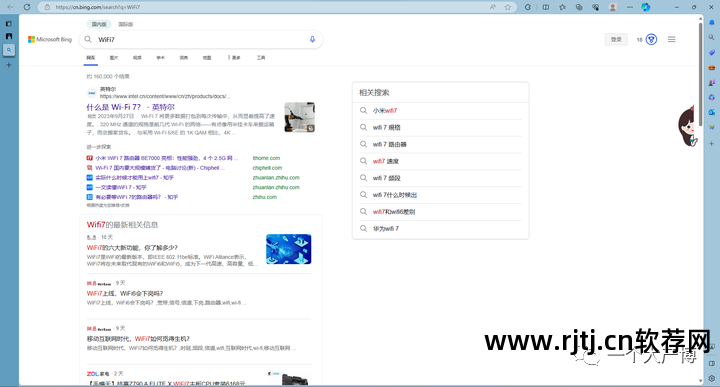This screenshot has height=387, width=720.
Task: Click the page vertical scrollbar thumb
Action: coord(700,73)
